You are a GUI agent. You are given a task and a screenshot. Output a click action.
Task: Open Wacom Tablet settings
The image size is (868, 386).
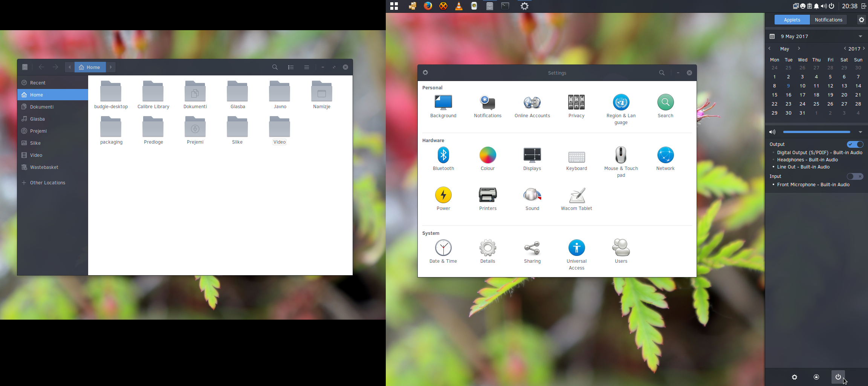click(576, 199)
